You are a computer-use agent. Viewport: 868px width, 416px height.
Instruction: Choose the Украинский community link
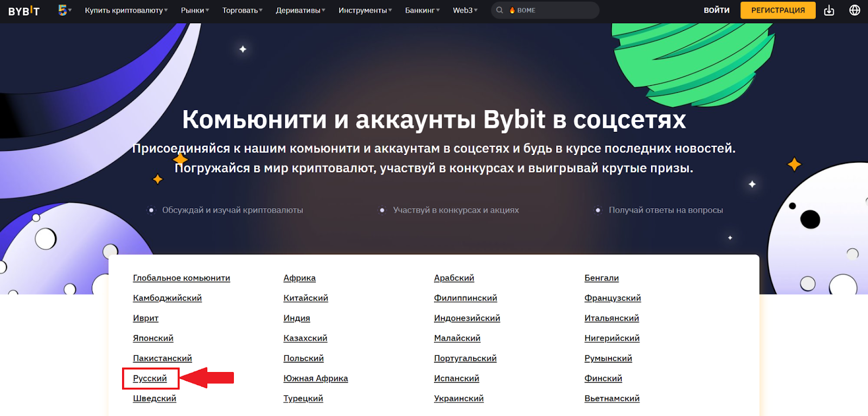(x=459, y=398)
